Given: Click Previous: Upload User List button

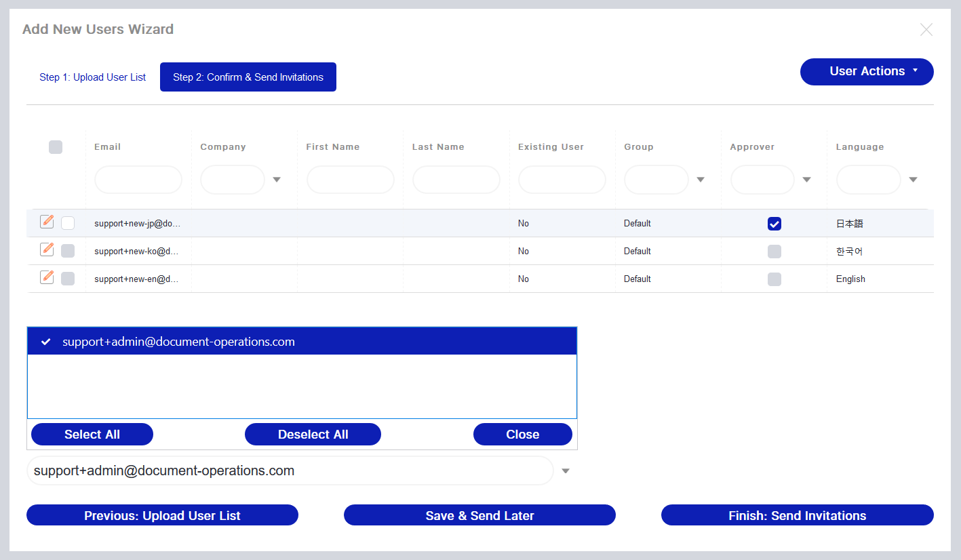Looking at the screenshot, I should point(162,515).
